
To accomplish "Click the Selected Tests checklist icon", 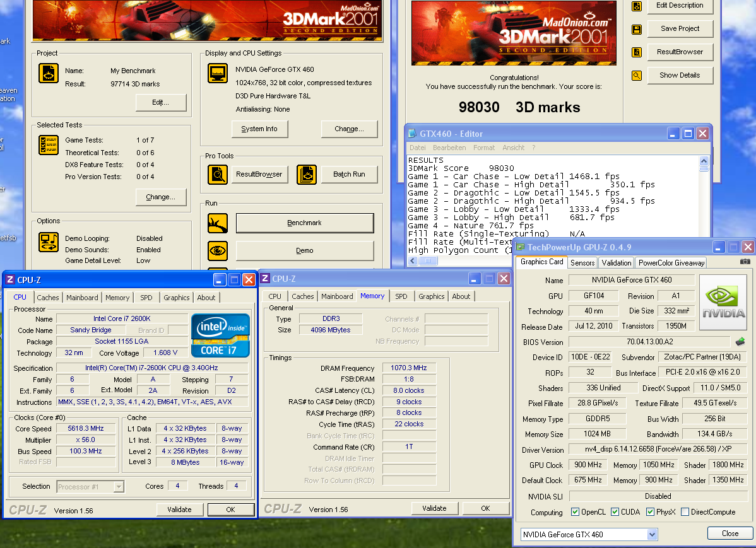I will tap(48, 145).
